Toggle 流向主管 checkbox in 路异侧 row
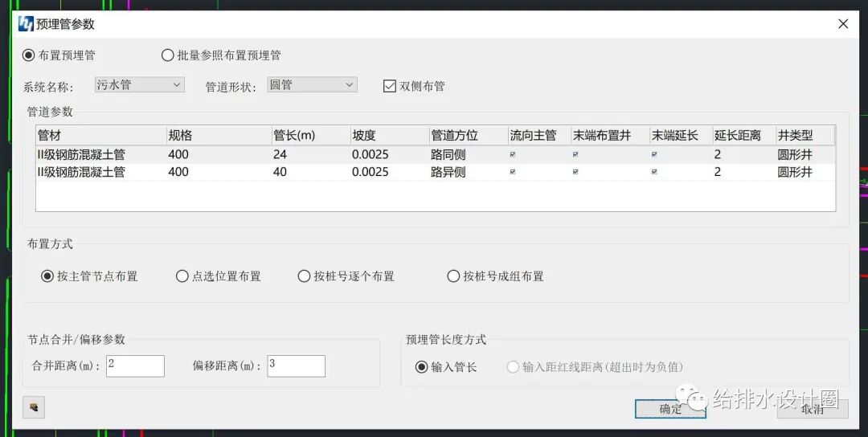Viewport: 868px width, 437px height. tap(513, 172)
